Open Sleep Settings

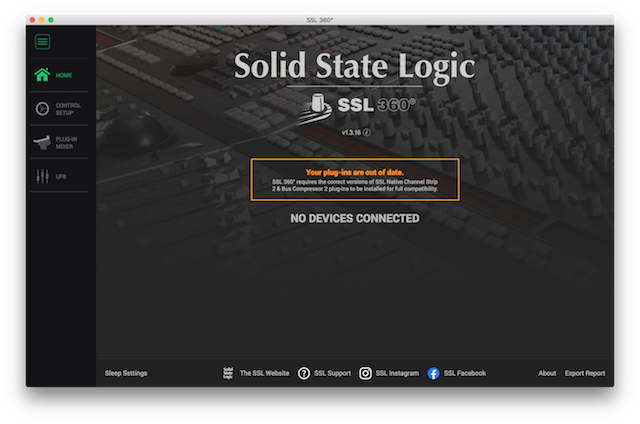coord(126,373)
